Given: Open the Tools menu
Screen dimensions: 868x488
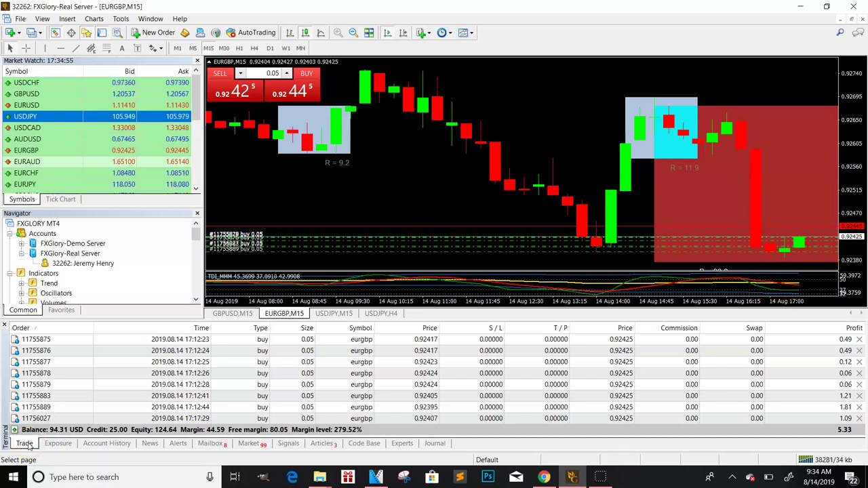Looking at the screenshot, I should tap(121, 19).
